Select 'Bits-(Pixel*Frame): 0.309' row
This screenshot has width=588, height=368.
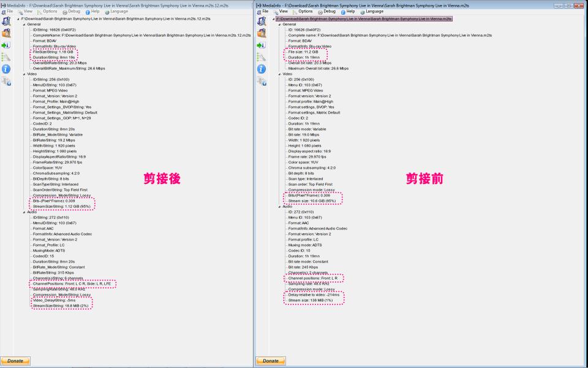pos(54,201)
